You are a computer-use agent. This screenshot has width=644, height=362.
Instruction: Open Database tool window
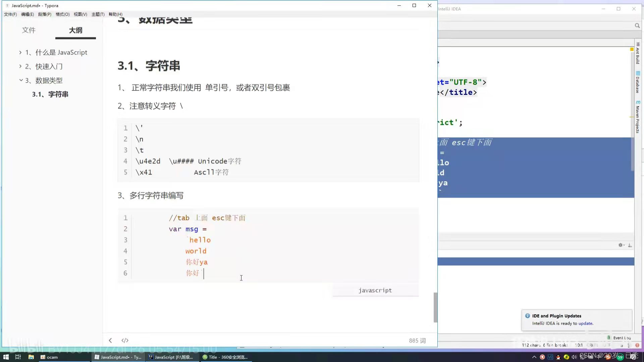point(638,82)
